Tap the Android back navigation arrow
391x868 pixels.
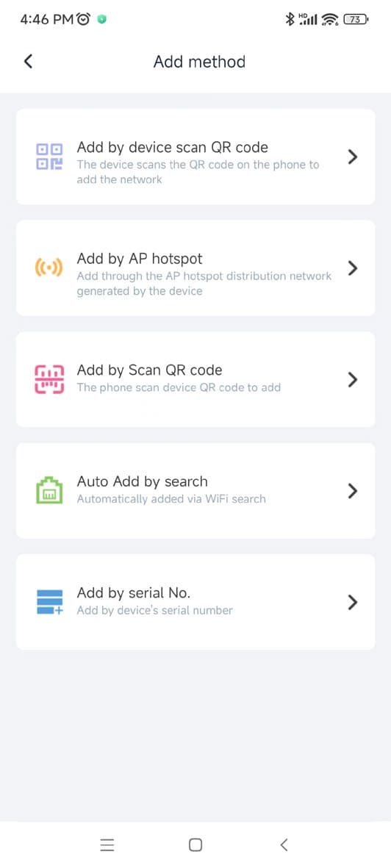(x=284, y=844)
